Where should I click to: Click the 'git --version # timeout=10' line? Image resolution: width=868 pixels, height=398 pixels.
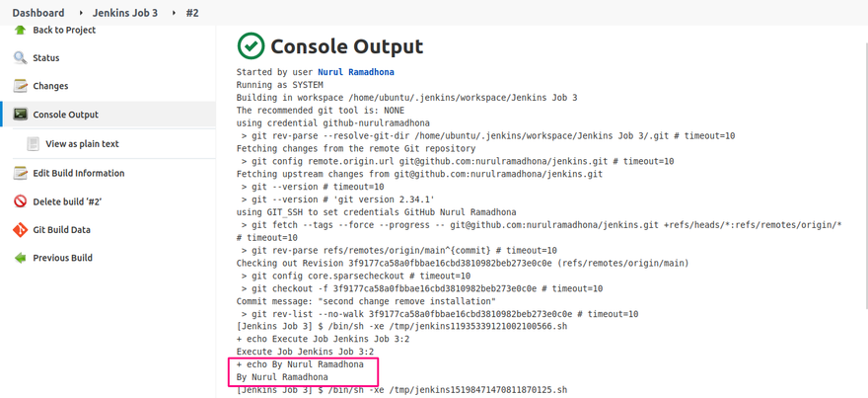coord(313,187)
